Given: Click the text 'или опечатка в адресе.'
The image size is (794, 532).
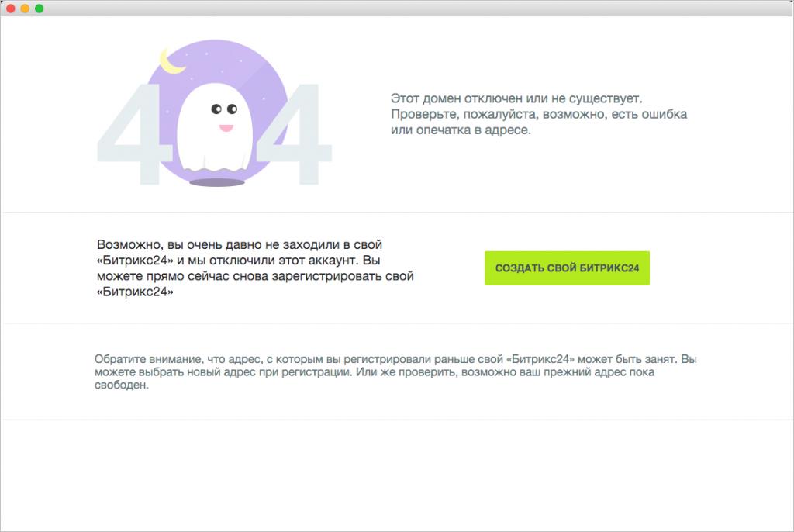Looking at the screenshot, I should 461,130.
